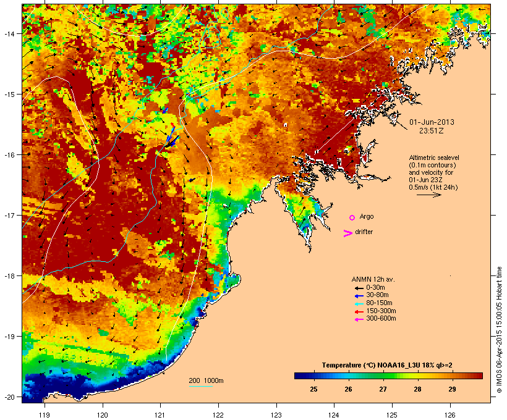Viewport: 507px width, 420px height.
Task: Click the date text 01-Jun-2013
Action: (432, 122)
